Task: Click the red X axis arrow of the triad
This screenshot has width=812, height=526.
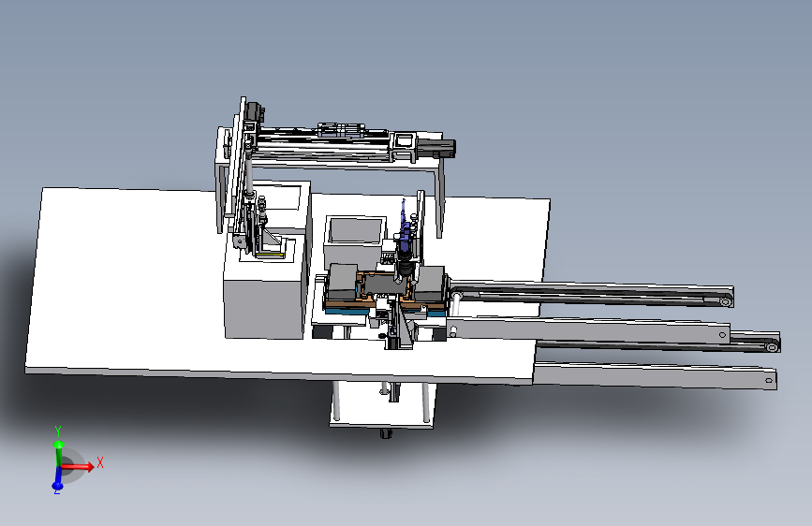Action: click(79, 467)
